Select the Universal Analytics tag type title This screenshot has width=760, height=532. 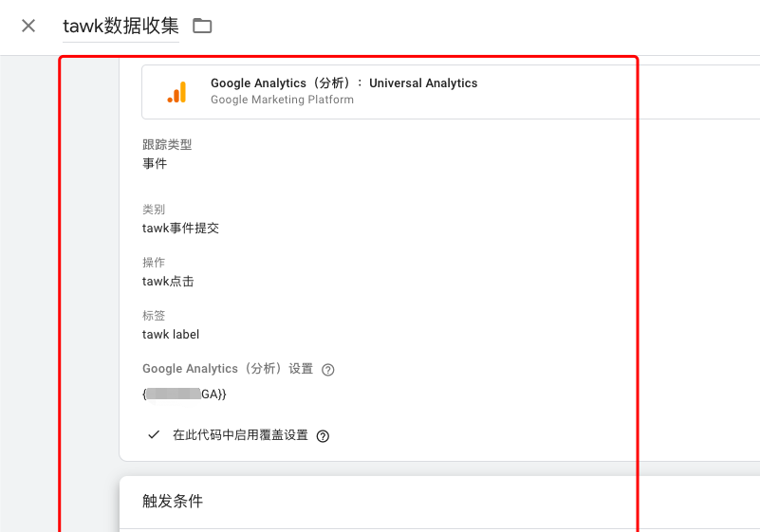pyautogui.click(x=343, y=83)
